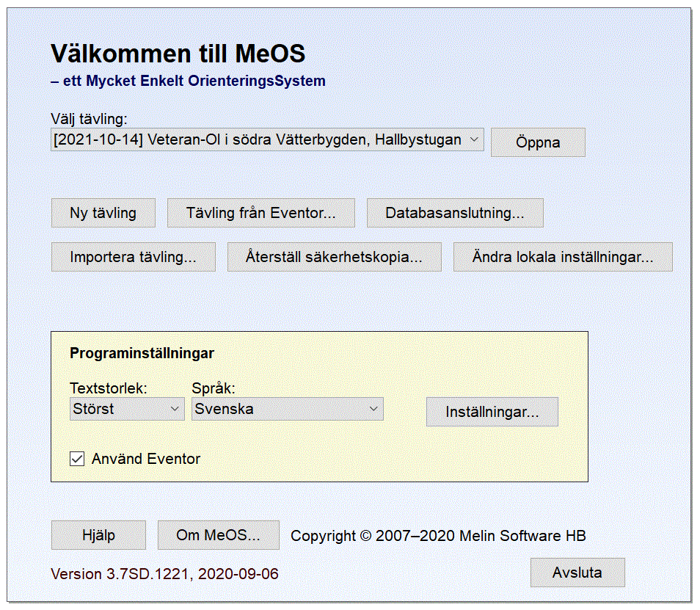The image size is (700, 610).
Task: Import a competition using Importera tävling
Action: click(x=133, y=256)
